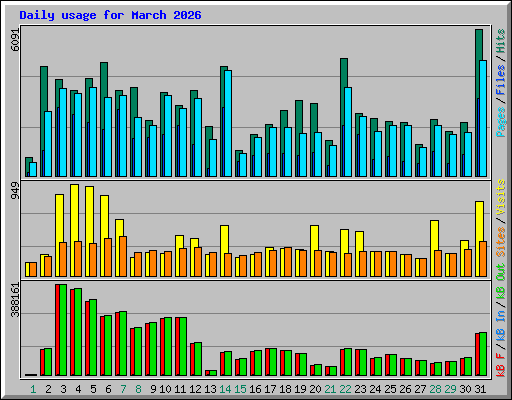Click the green weekend day label 22

(345, 389)
